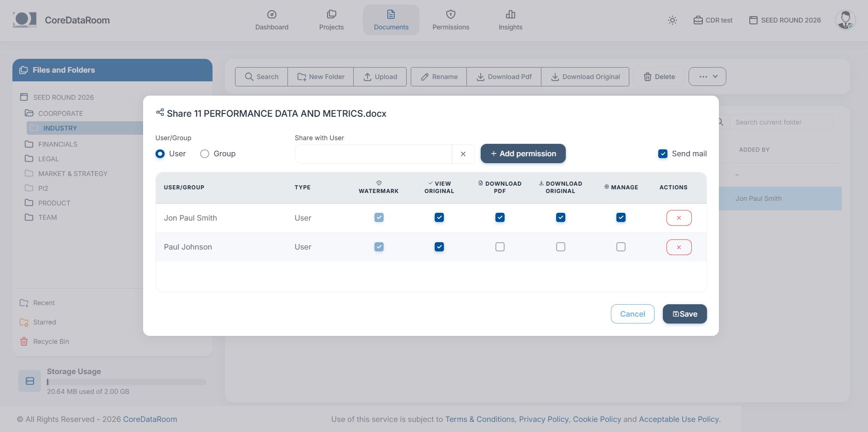The image size is (868, 432).
Task: Click the Storage Usage disk icon
Action: [30, 381]
